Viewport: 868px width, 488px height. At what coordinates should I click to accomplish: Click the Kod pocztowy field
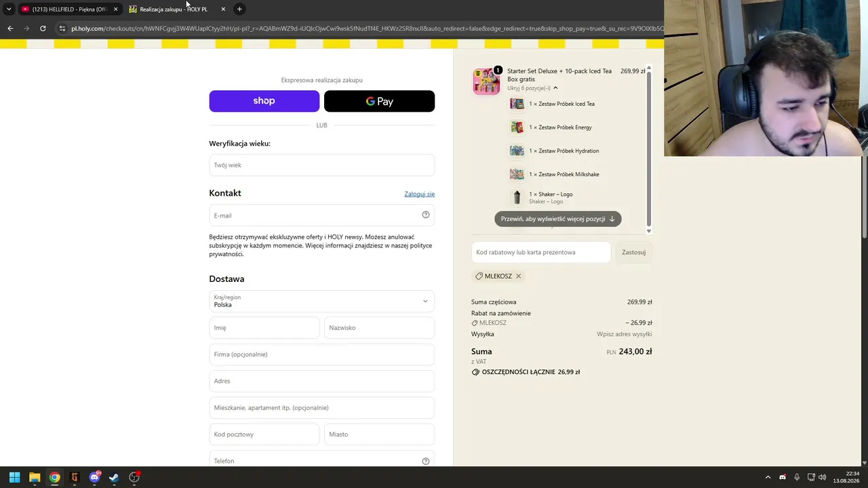point(264,434)
